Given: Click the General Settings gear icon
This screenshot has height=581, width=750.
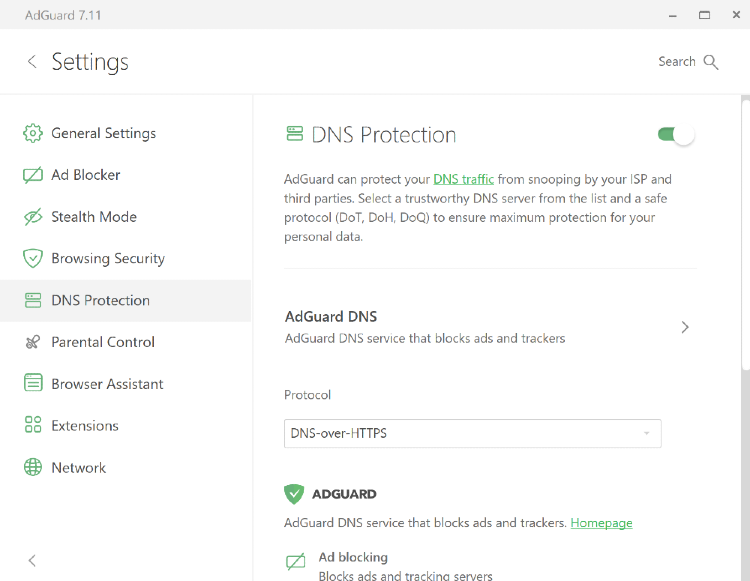Looking at the screenshot, I should point(33,133).
